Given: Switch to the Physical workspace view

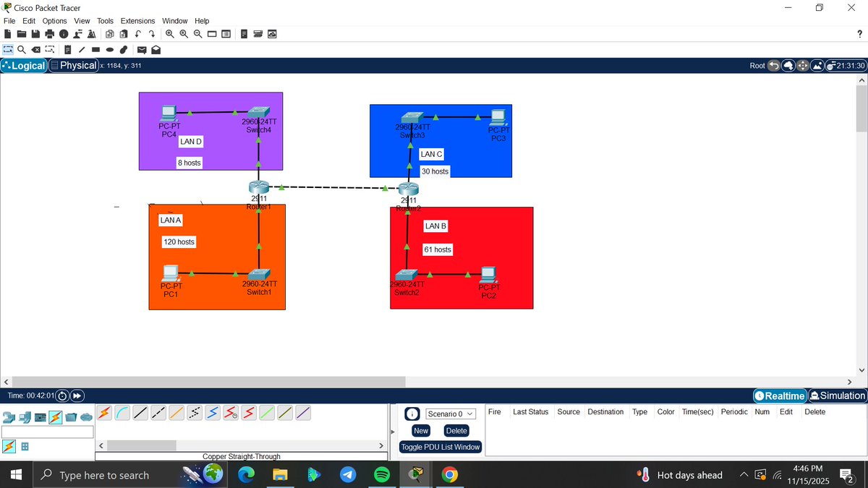Looking at the screenshot, I should (x=74, y=65).
